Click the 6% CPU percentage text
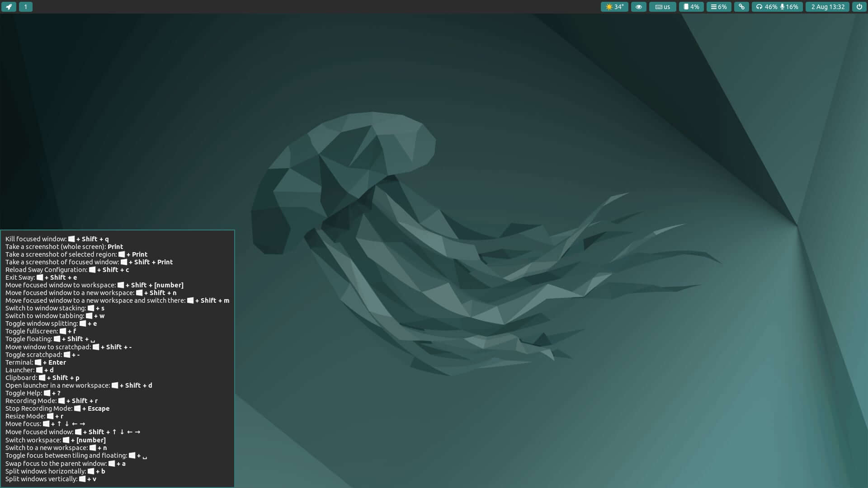Viewport: 868px width, 488px height. tap(722, 7)
